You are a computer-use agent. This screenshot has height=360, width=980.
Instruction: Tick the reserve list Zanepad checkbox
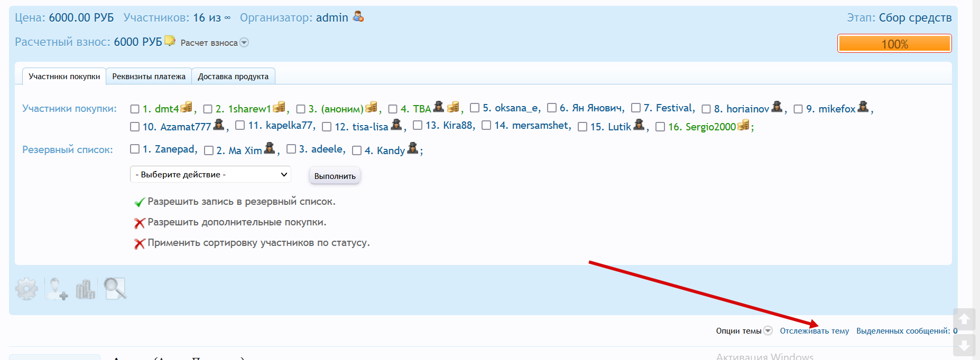coord(135,149)
